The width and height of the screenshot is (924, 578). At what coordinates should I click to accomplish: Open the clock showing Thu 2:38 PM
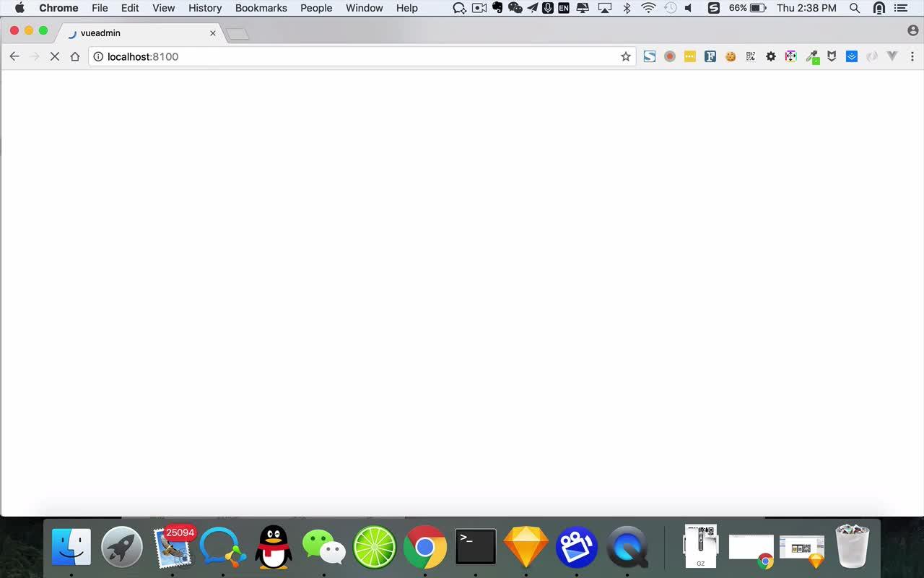[x=806, y=8]
